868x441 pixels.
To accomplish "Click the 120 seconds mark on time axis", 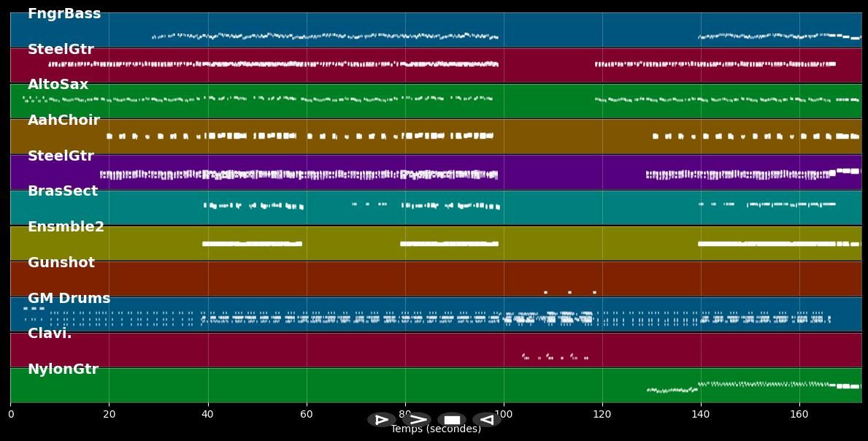I will pyautogui.click(x=602, y=415).
